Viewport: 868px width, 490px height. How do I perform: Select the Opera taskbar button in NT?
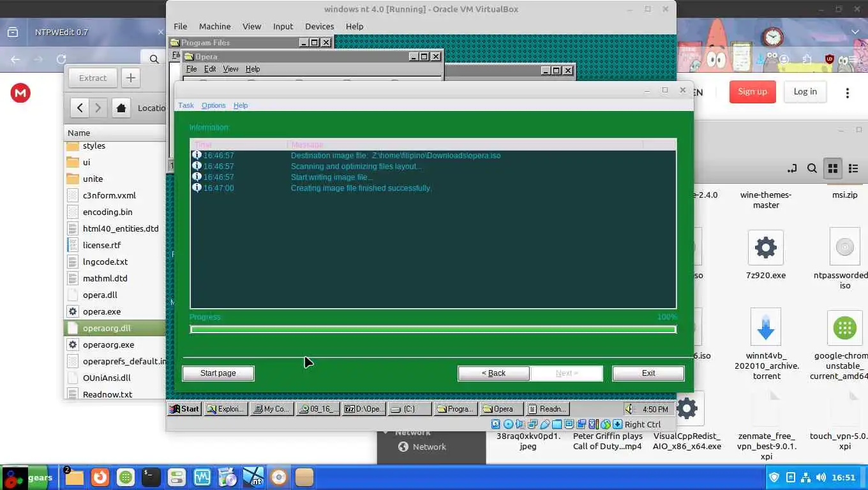pyautogui.click(x=502, y=409)
